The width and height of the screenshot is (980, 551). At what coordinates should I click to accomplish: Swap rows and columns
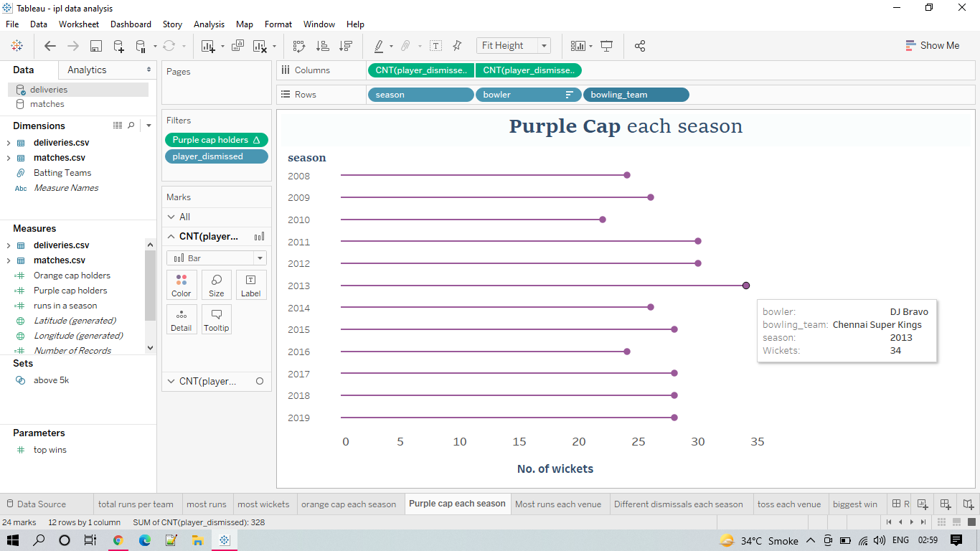(x=299, y=46)
